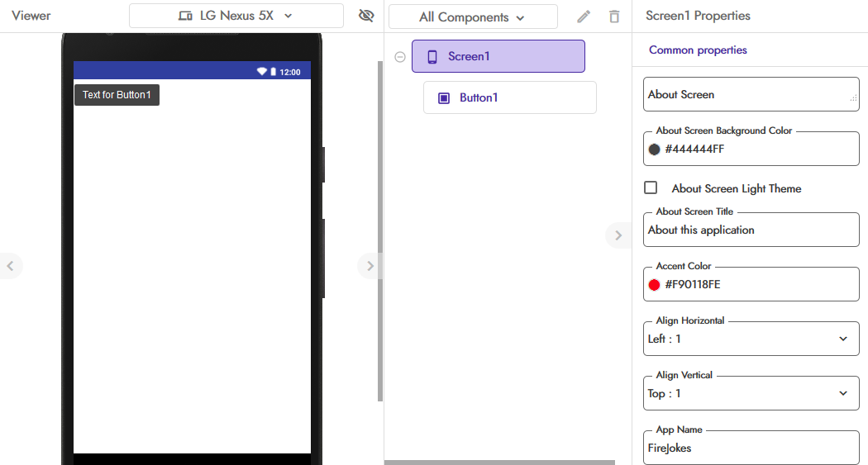The width and height of the screenshot is (868, 465).
Task: Open the Common properties section
Action: (x=698, y=50)
